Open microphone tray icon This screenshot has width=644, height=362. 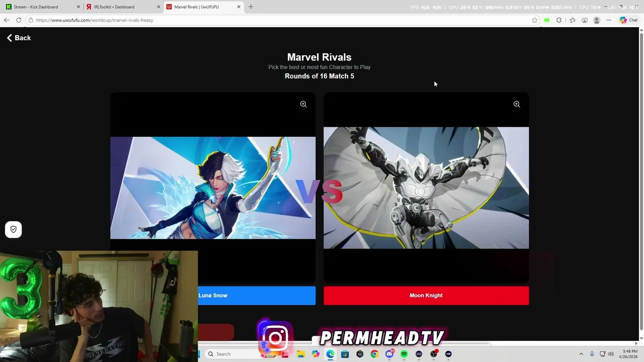click(592, 354)
